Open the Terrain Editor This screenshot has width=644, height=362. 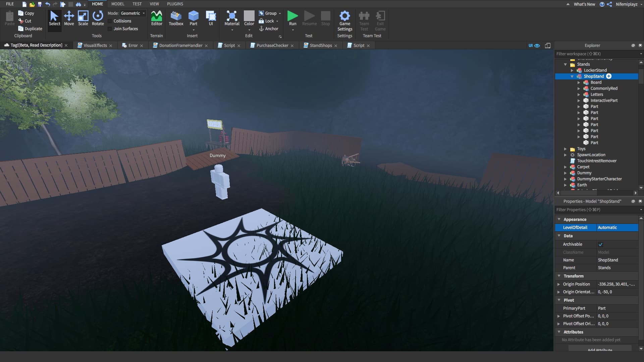156,18
